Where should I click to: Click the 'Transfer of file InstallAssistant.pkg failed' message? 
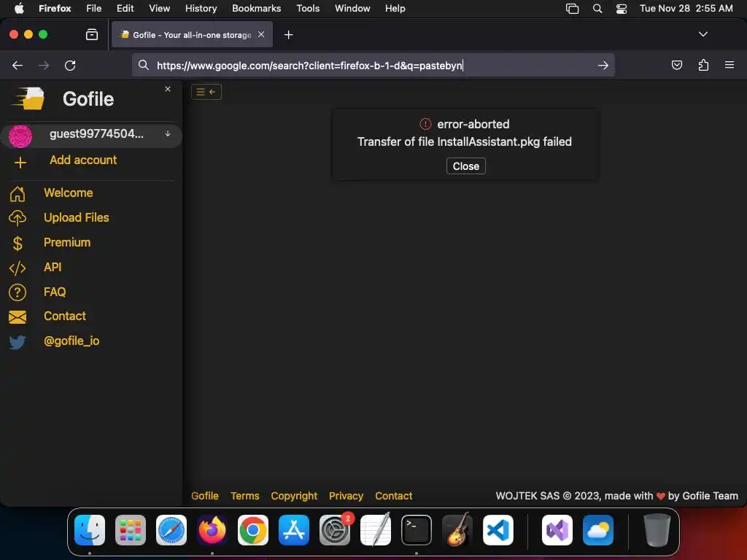click(465, 142)
